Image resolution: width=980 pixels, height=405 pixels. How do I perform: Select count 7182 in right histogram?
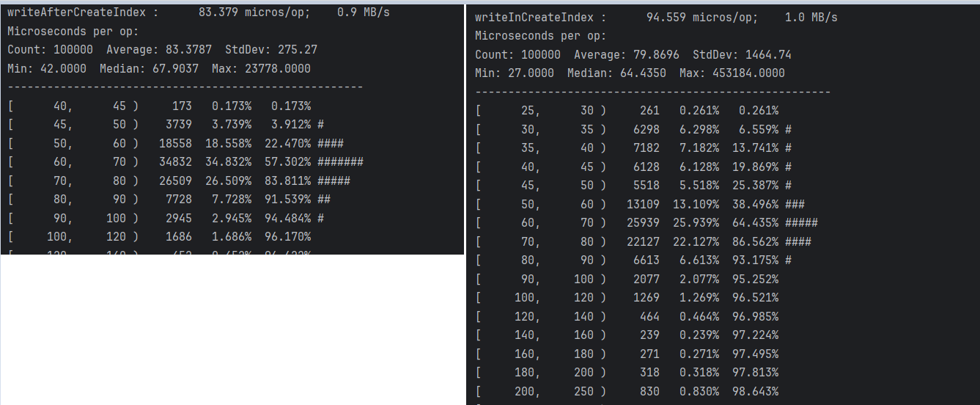click(646, 148)
